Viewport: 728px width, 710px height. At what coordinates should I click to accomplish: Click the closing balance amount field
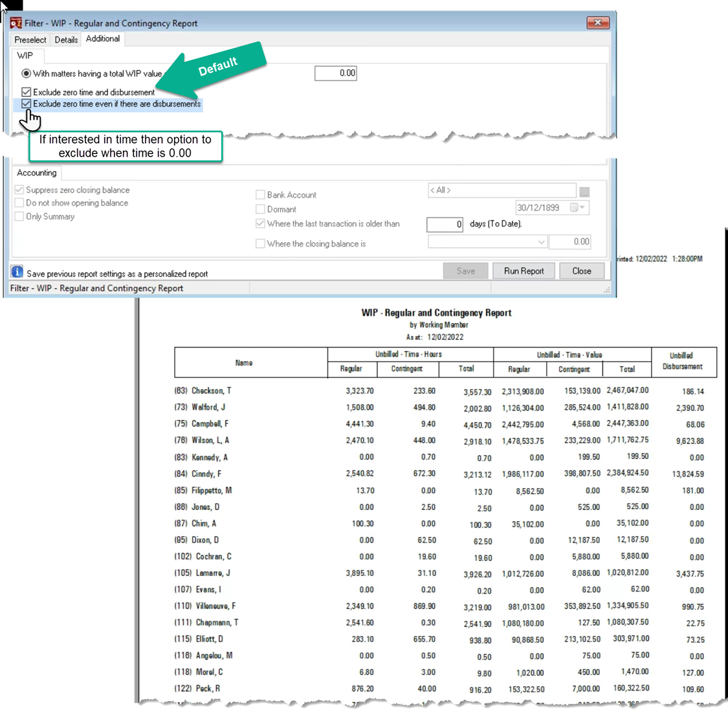coord(569,242)
